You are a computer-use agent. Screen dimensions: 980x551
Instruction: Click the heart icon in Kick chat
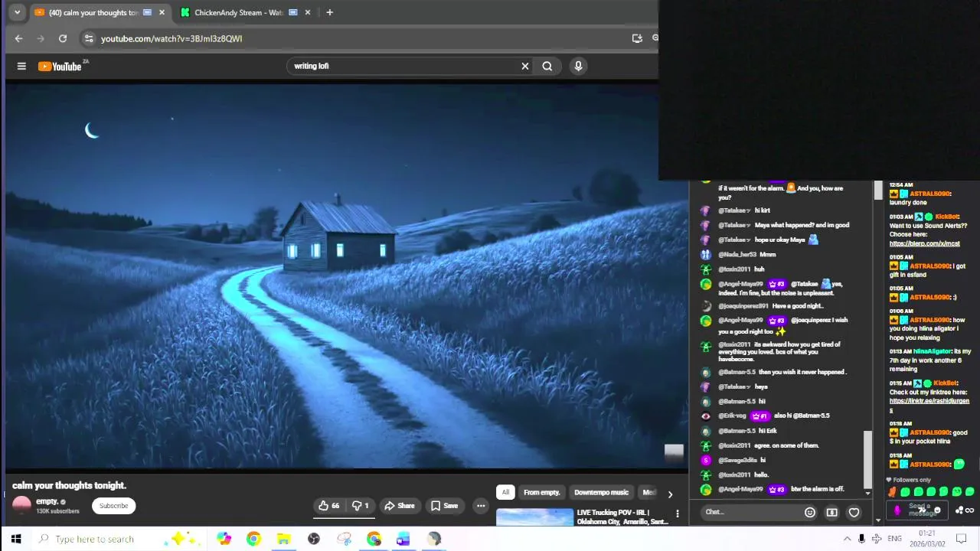tap(854, 513)
